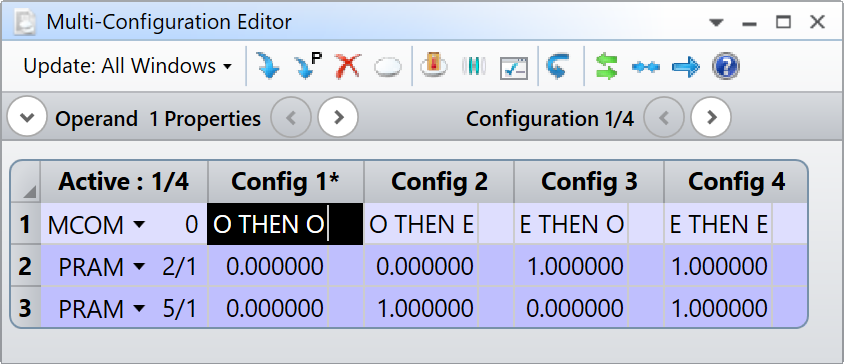Click the white oval toolbar icon
Image resolution: width=844 pixels, height=364 pixels.
(x=388, y=68)
